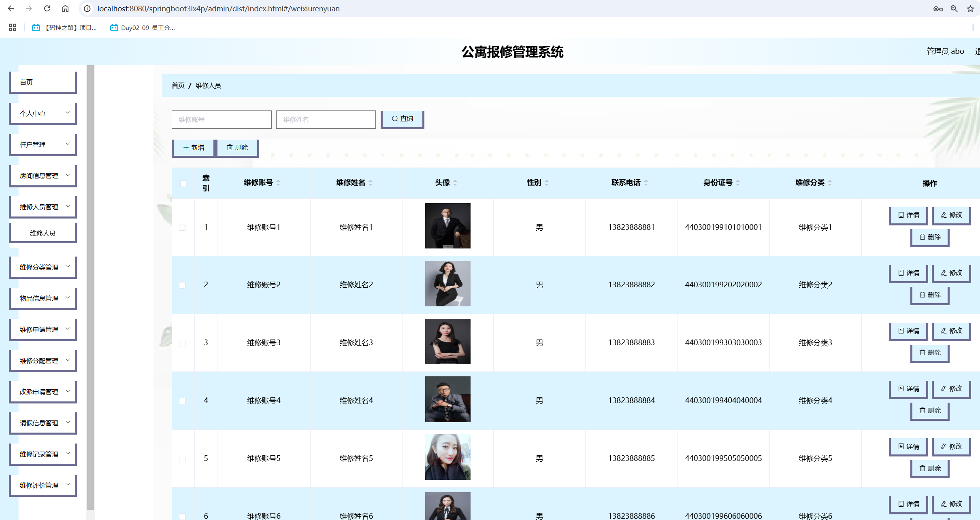Sort table by 性别 column arrows
Viewport: 980px width, 520px height.
point(547,183)
